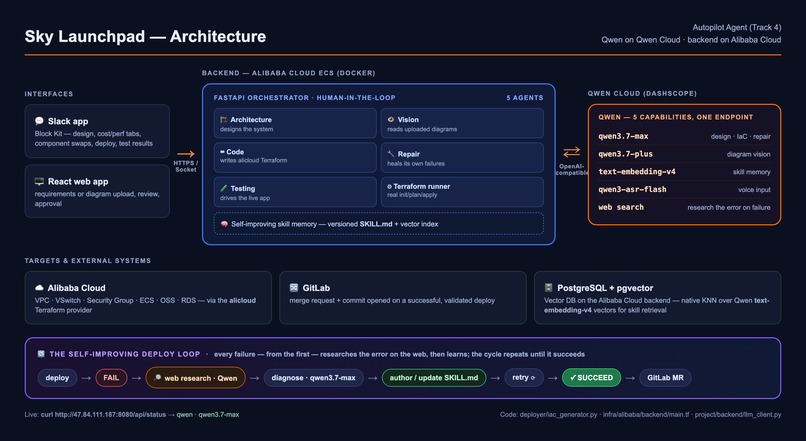Viewport: 806px width, 441px height.
Task: Click the checkmark in the SUCCEED pill
Action: tap(573, 378)
